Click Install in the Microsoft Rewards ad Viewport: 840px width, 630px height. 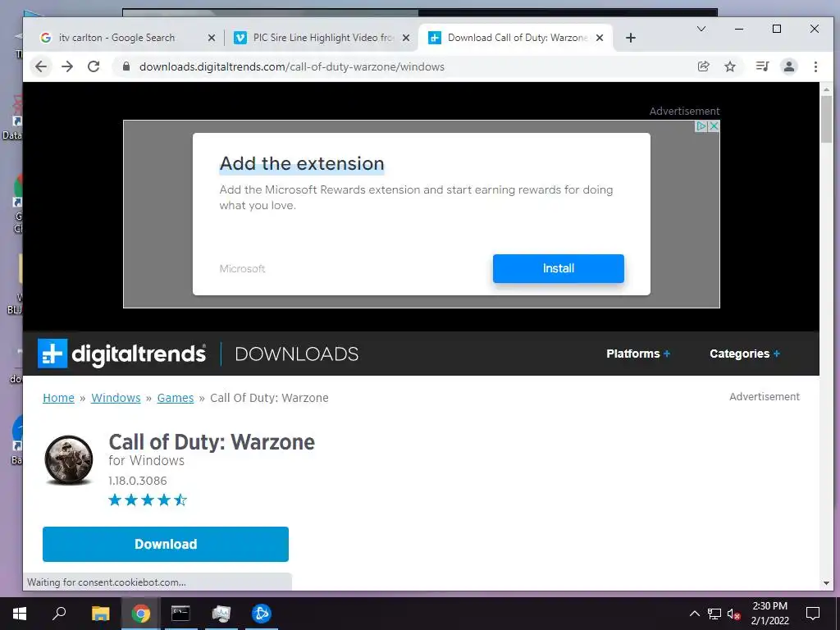[558, 268]
